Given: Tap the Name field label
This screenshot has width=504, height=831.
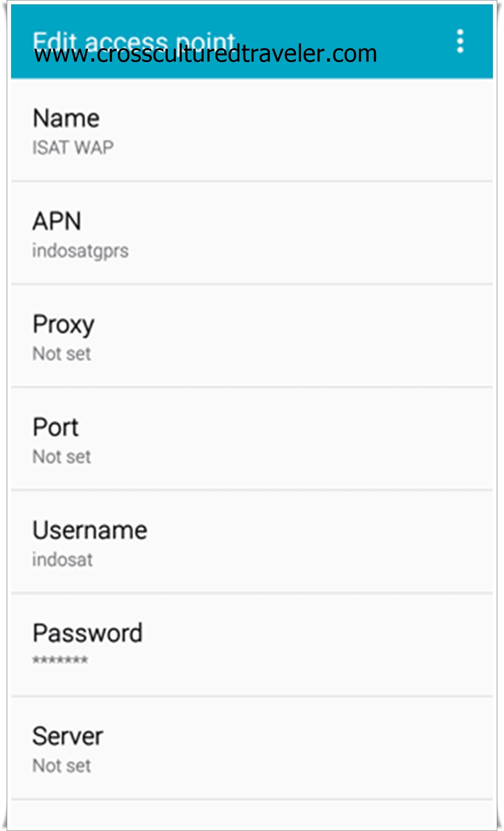Looking at the screenshot, I should point(66,119).
